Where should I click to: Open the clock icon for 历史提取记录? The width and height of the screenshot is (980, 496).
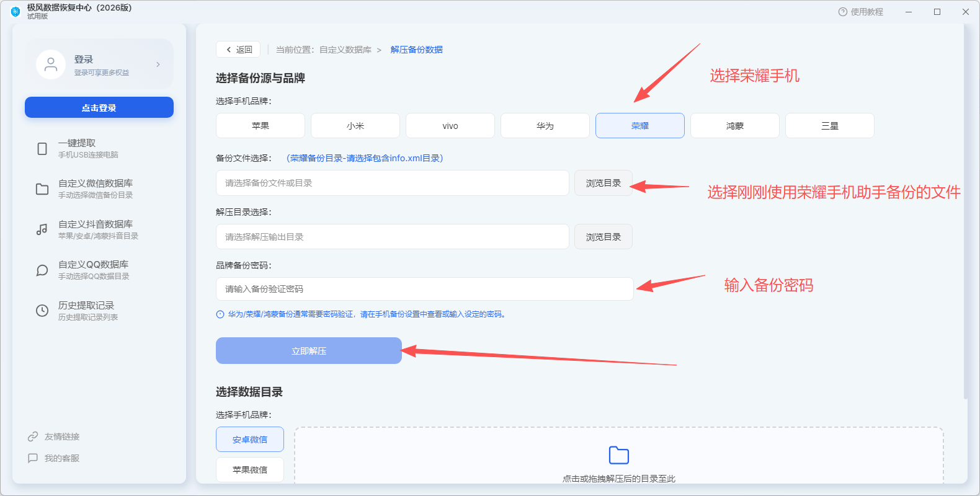click(42, 311)
